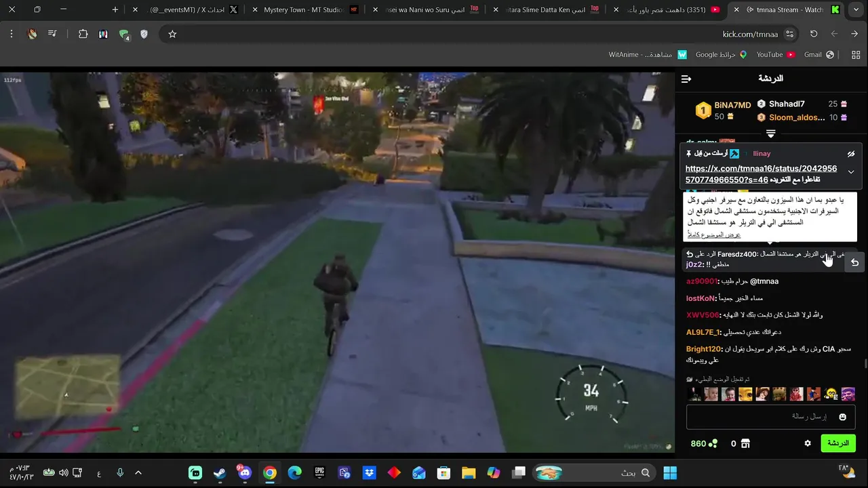Show hidden system tray icons
Viewport: 868px width, 488px height.
coord(138,472)
